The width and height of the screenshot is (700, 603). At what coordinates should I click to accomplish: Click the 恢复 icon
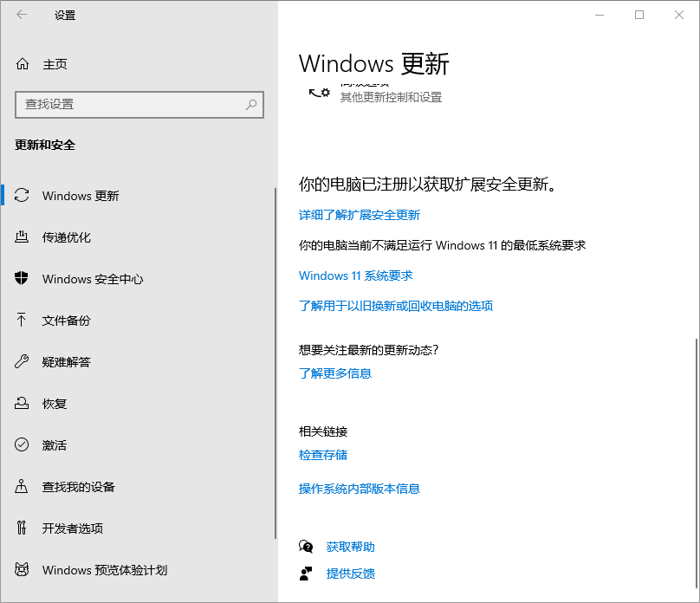(22, 404)
